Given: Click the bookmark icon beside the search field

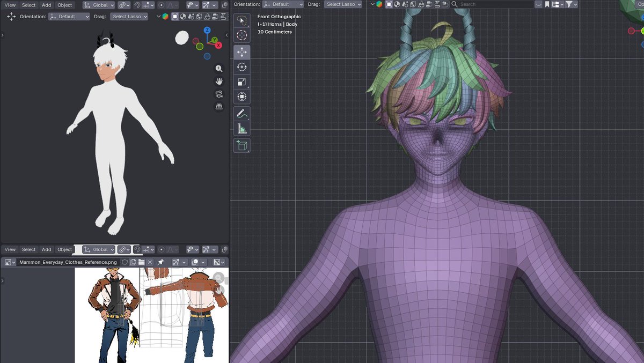Looking at the screenshot, I should pyautogui.click(x=547, y=4).
